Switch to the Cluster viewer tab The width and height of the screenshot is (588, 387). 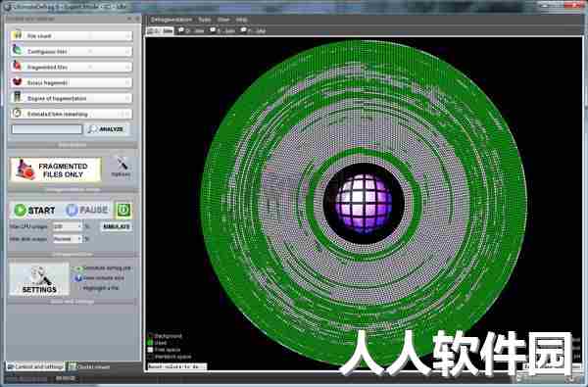point(89,366)
